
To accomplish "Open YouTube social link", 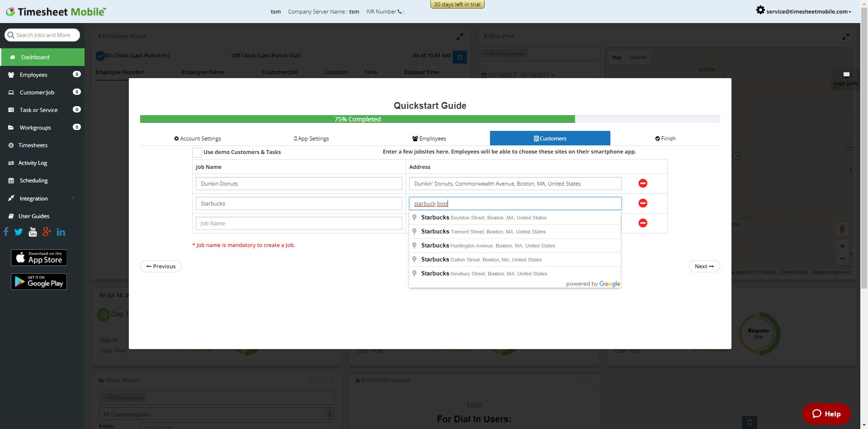I will pyautogui.click(x=33, y=232).
